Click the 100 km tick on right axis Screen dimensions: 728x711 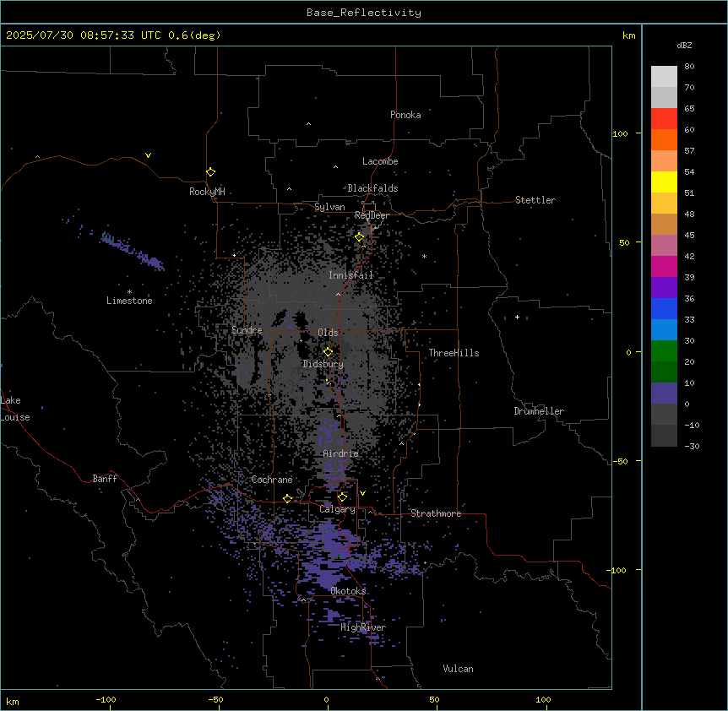[620, 133]
